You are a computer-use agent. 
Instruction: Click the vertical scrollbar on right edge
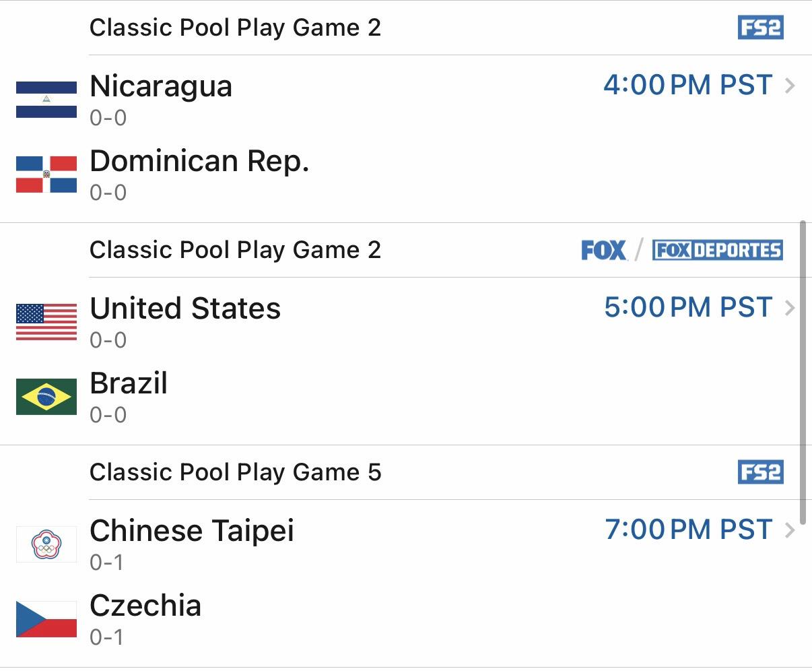pos(802,371)
